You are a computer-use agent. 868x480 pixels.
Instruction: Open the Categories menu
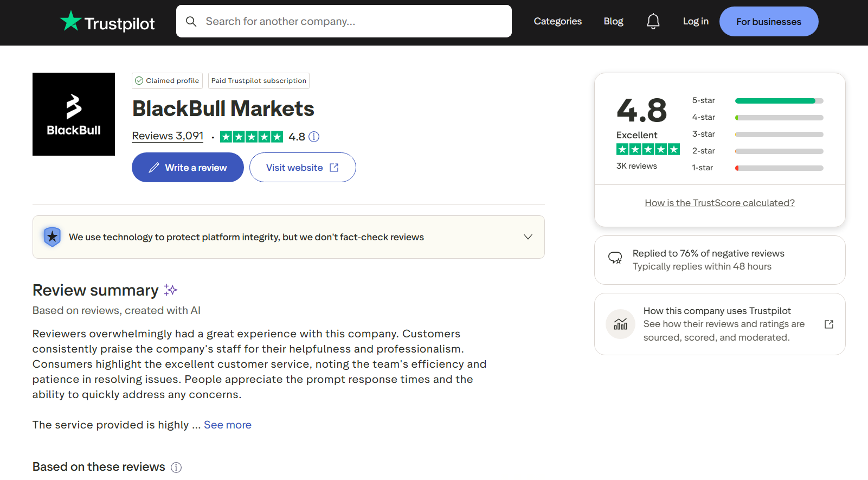click(557, 21)
